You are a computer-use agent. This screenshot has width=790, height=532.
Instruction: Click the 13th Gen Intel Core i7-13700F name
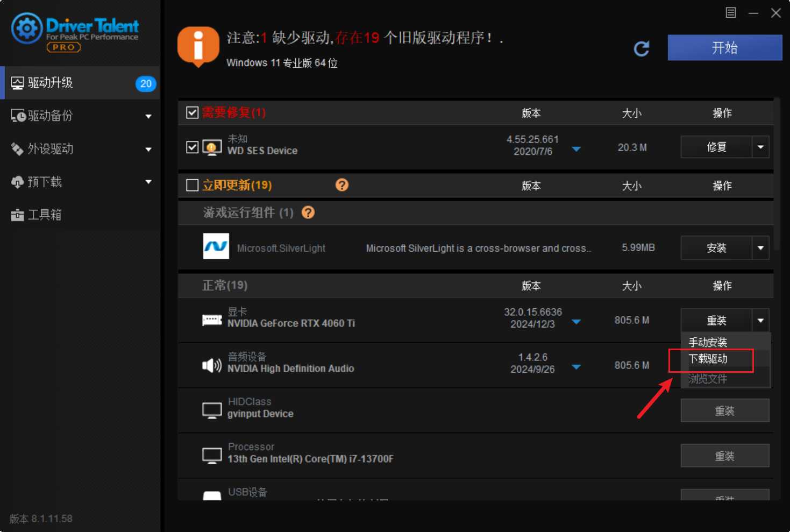[310, 459]
